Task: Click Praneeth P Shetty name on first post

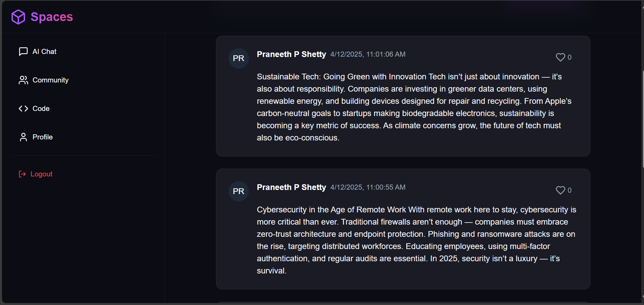Action: (291, 54)
